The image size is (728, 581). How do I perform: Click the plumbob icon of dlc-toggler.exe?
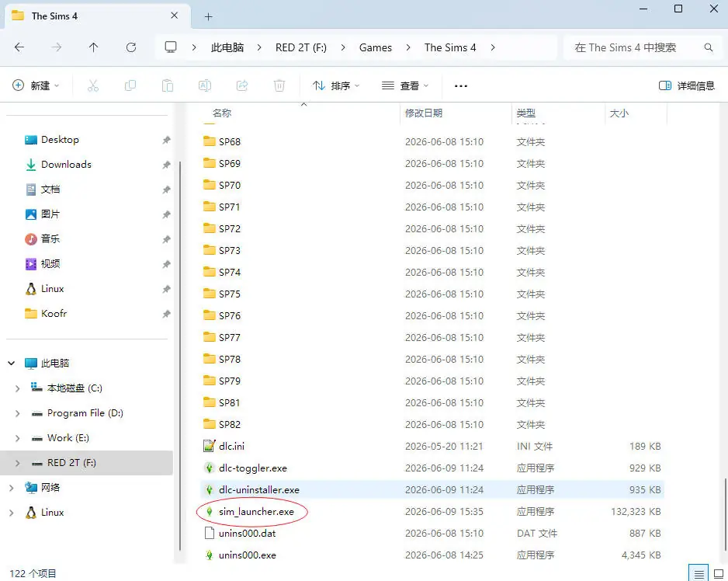click(x=210, y=468)
